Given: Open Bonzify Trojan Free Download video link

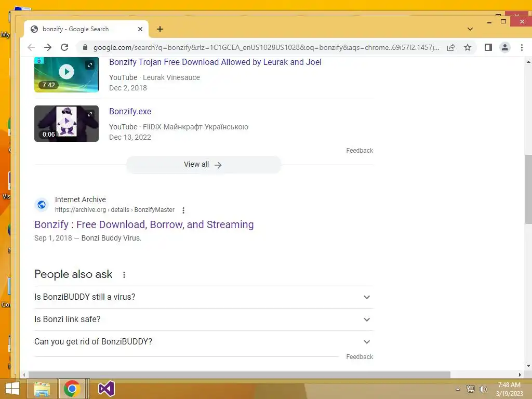Looking at the screenshot, I should point(215,62).
